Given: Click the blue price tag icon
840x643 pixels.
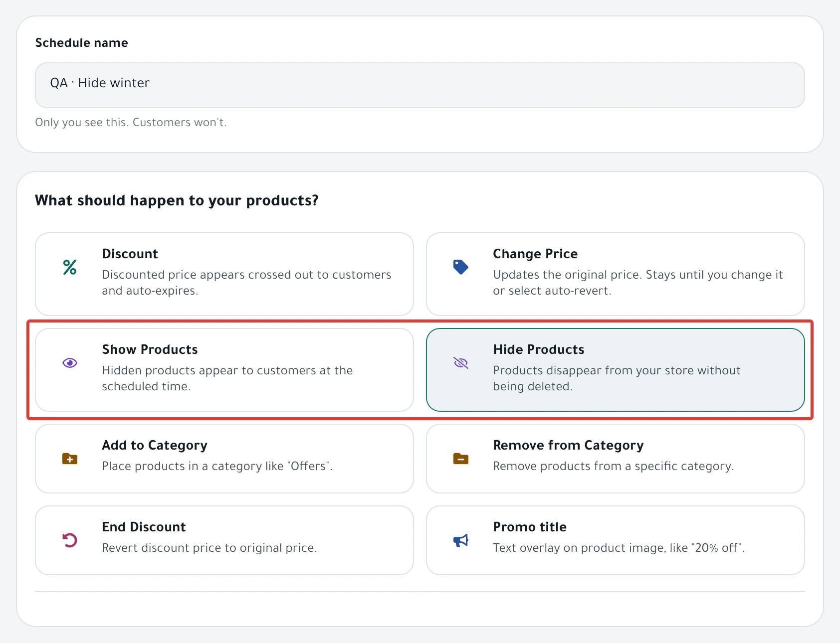Looking at the screenshot, I should (x=460, y=267).
